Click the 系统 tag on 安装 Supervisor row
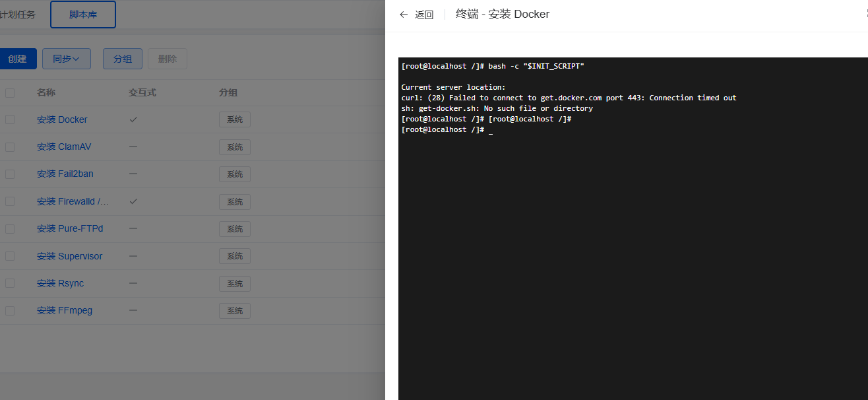Image resolution: width=868 pixels, height=400 pixels. pos(235,256)
